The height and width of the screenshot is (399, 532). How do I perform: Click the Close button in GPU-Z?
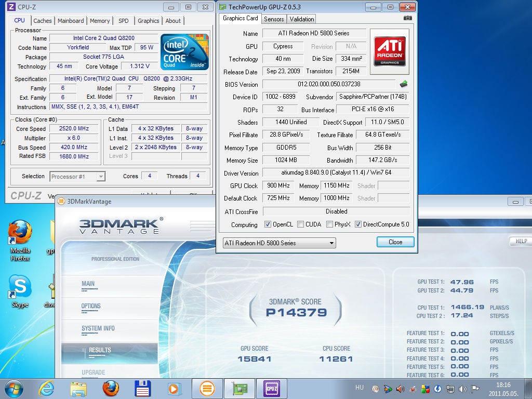(395, 242)
